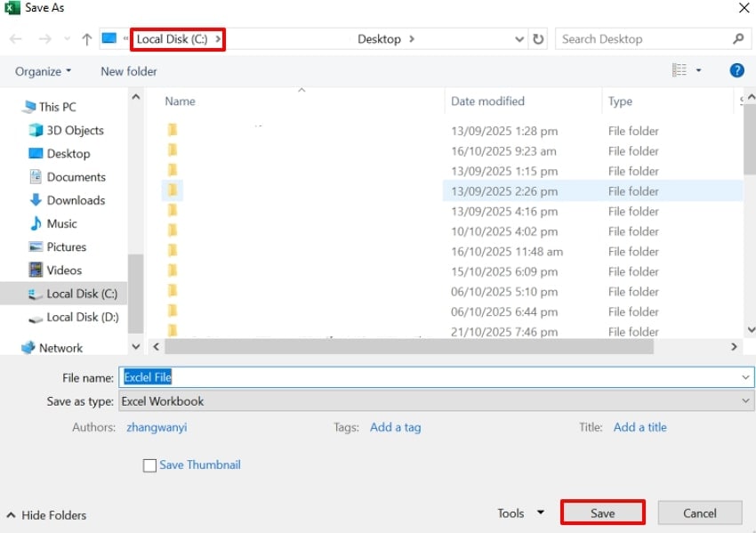Open the Help icon
The width and height of the screenshot is (756, 533).
pos(736,70)
